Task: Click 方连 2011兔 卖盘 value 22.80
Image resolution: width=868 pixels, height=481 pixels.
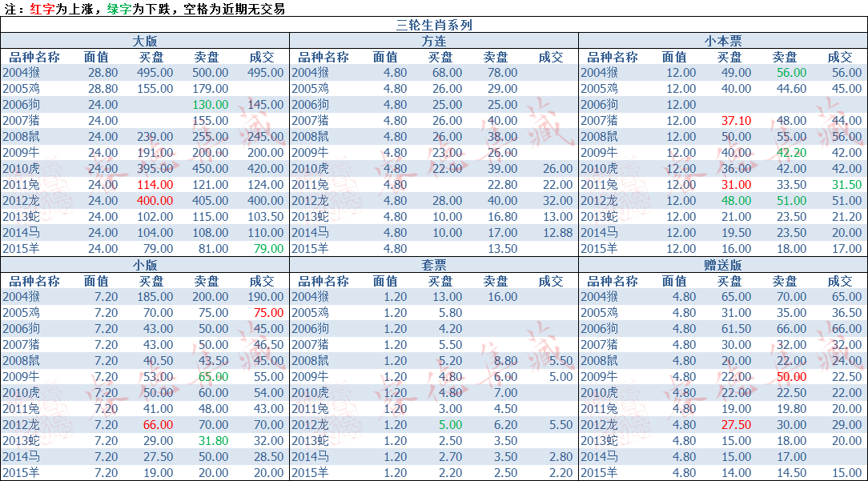Action: tap(503, 185)
